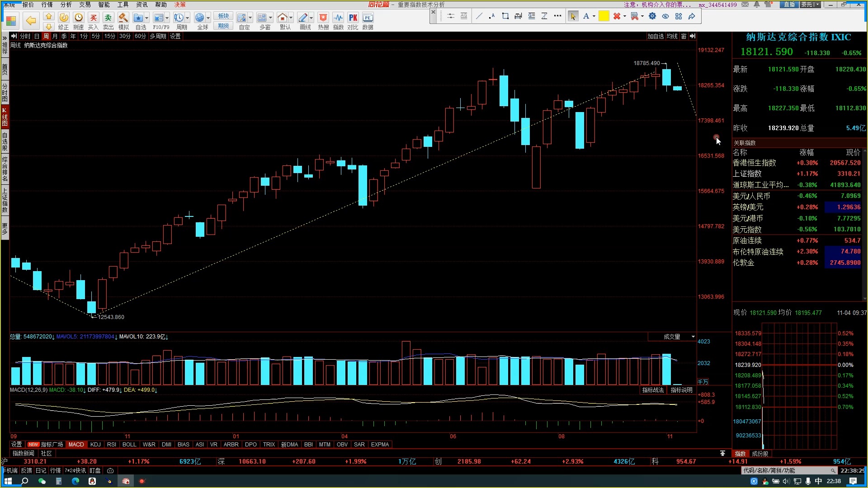Viewport: 868px width, 488px height.
Task: Expand the 自选 dropdown arrow
Action: click(147, 18)
